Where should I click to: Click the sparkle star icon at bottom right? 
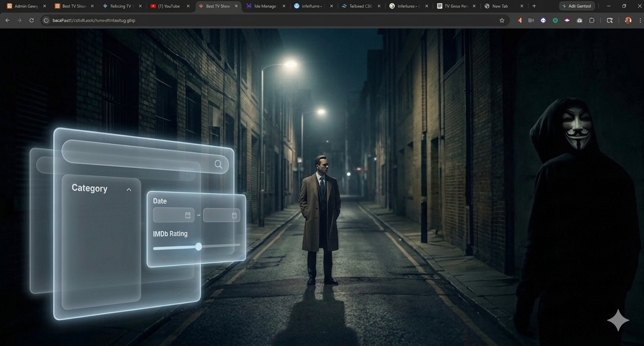pyautogui.click(x=618, y=320)
